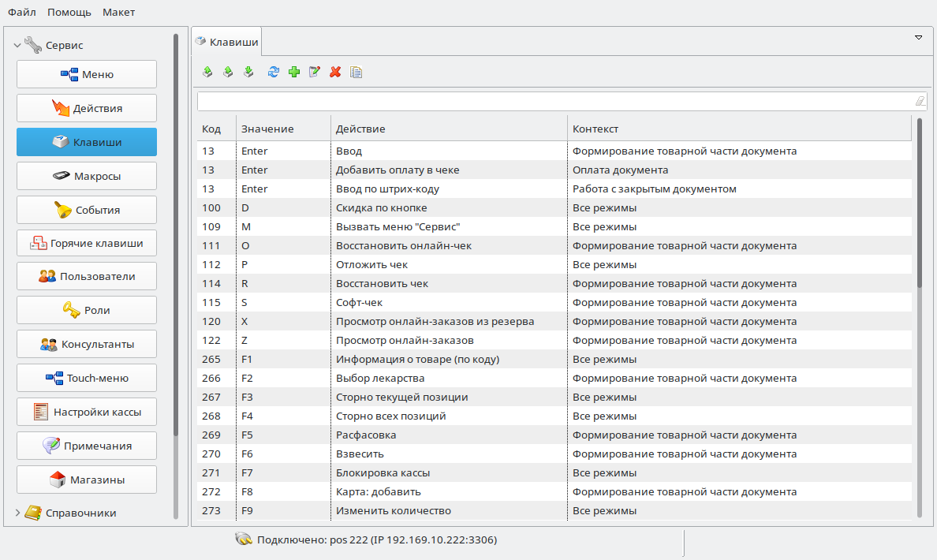
Task: Click the Подключено: pos 222 status text
Action: pyautogui.click(x=377, y=539)
